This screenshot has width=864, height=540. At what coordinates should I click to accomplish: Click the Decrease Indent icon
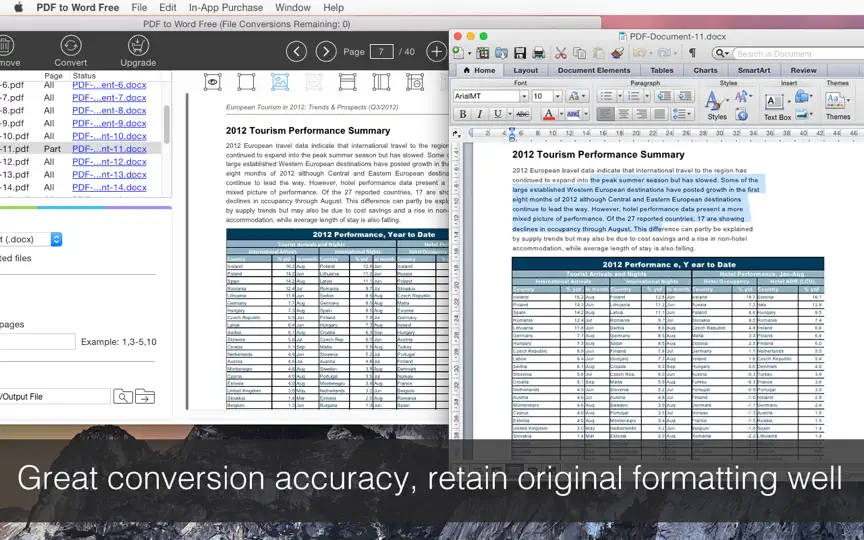click(663, 96)
